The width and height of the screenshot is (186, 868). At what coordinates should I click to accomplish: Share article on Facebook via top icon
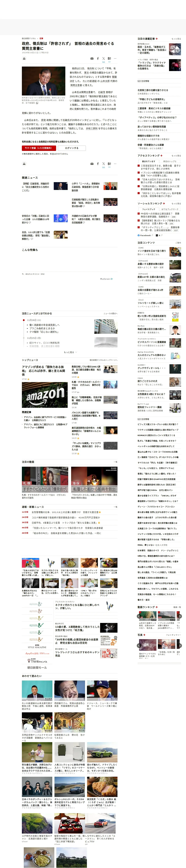click(98, 59)
